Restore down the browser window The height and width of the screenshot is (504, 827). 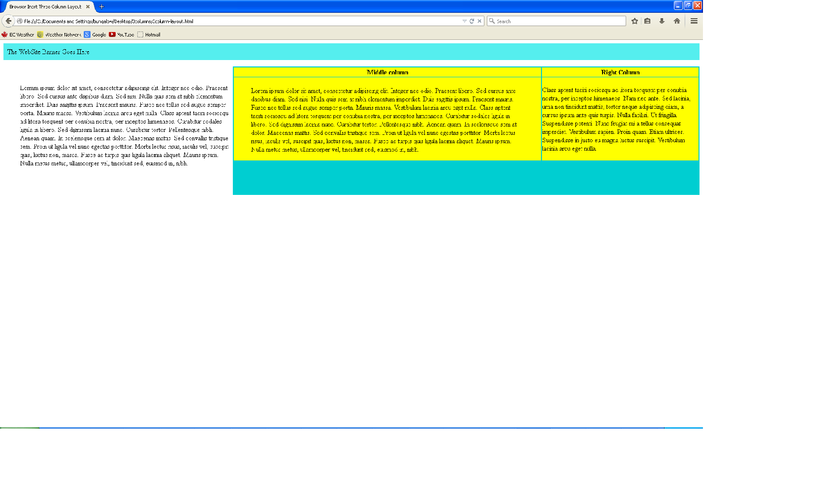coord(688,5)
